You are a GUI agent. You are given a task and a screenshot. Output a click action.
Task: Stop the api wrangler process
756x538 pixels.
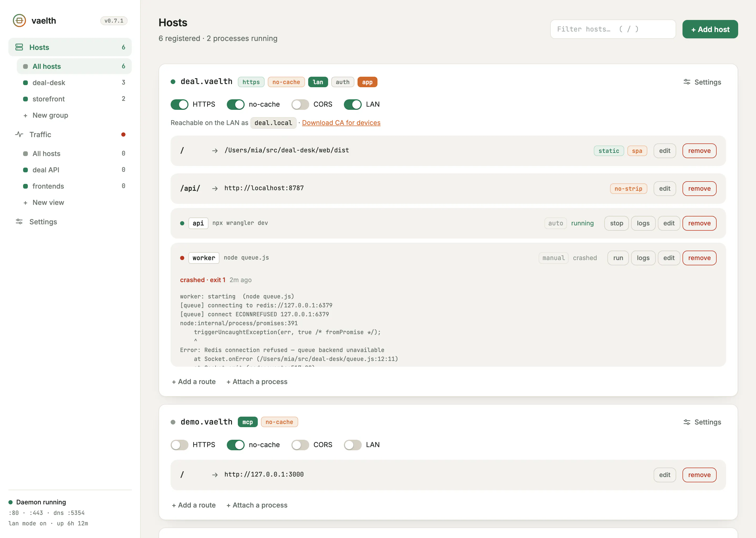pos(616,223)
